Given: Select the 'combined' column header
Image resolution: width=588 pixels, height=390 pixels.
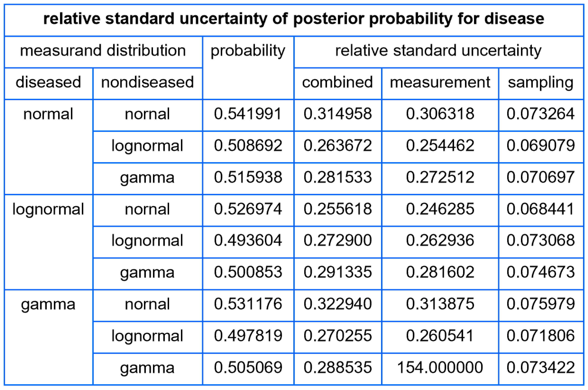Looking at the screenshot, I should pyautogui.click(x=337, y=82).
